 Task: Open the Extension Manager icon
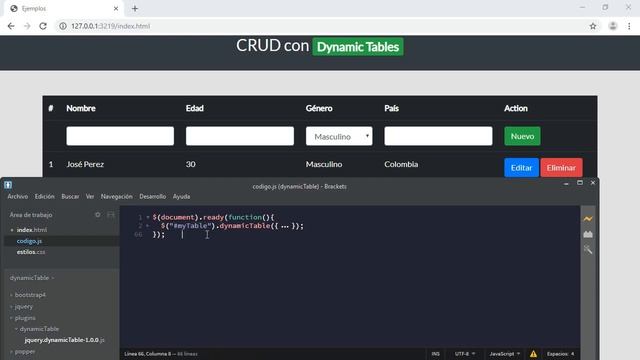point(588,234)
